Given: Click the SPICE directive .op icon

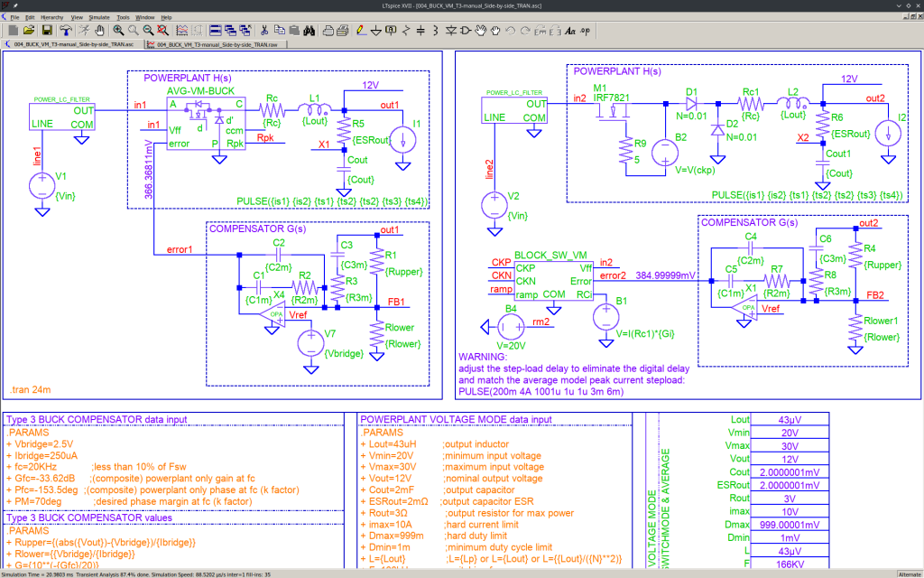Looking at the screenshot, I should (x=586, y=31).
